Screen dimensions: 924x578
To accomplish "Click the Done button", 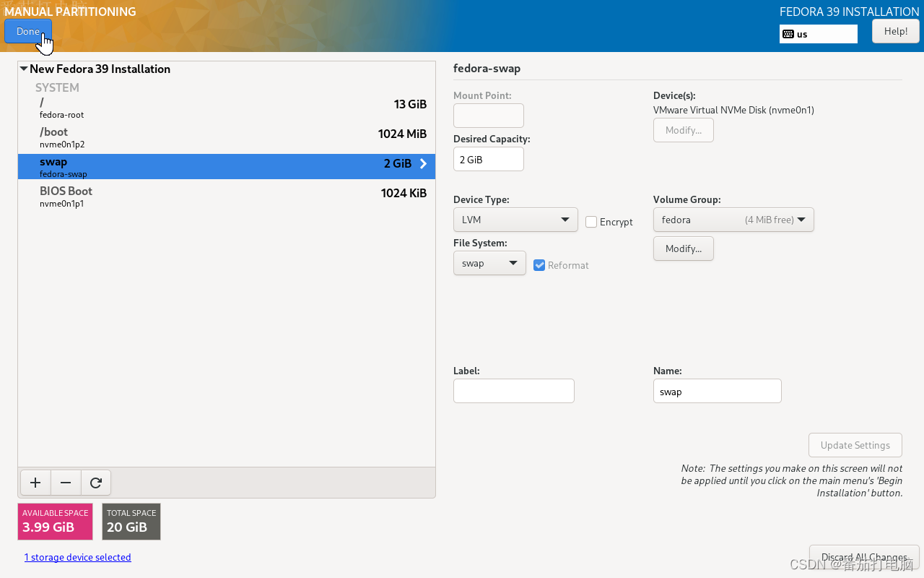I will point(28,31).
